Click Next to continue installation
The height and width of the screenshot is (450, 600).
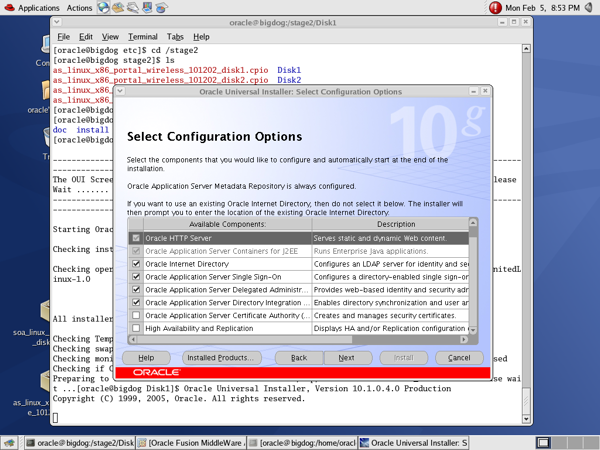tap(348, 358)
